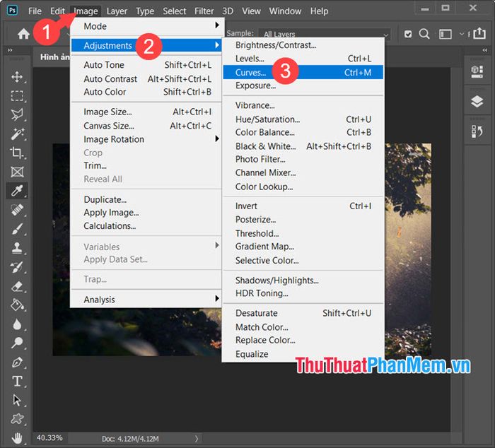Open the 3D panel icon

[477, 71]
